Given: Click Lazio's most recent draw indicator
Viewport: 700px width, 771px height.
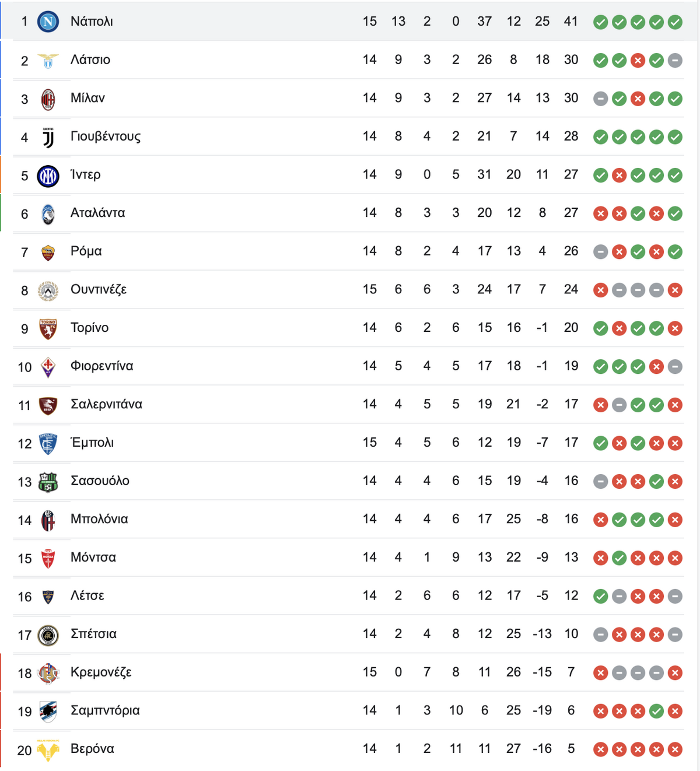Looking at the screenshot, I should pos(675,60).
